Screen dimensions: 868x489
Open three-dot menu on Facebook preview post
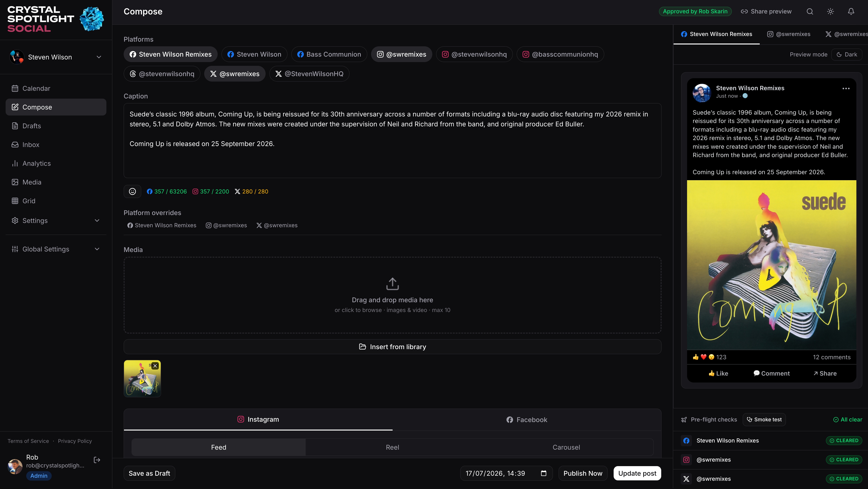click(x=846, y=88)
